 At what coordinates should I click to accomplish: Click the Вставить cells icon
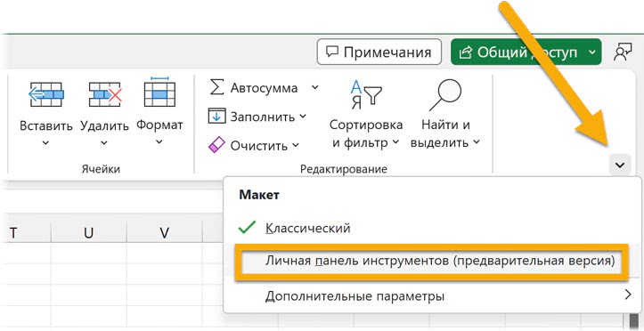(x=46, y=94)
